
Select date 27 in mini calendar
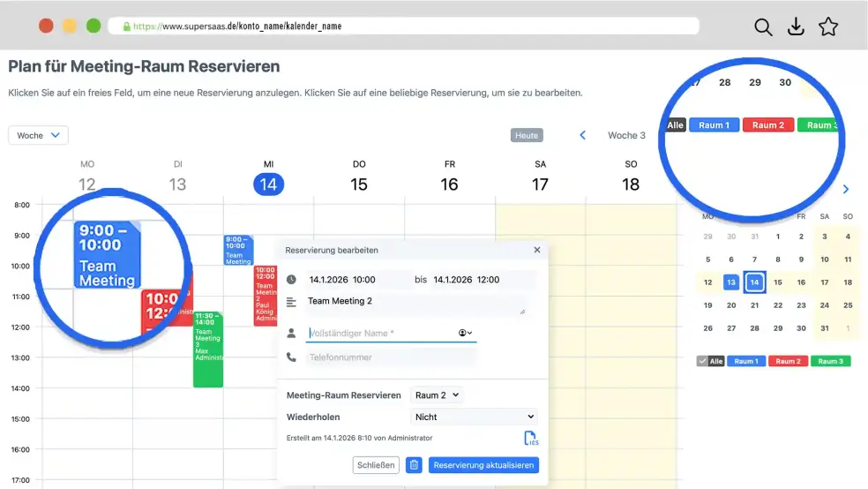pyautogui.click(x=731, y=328)
